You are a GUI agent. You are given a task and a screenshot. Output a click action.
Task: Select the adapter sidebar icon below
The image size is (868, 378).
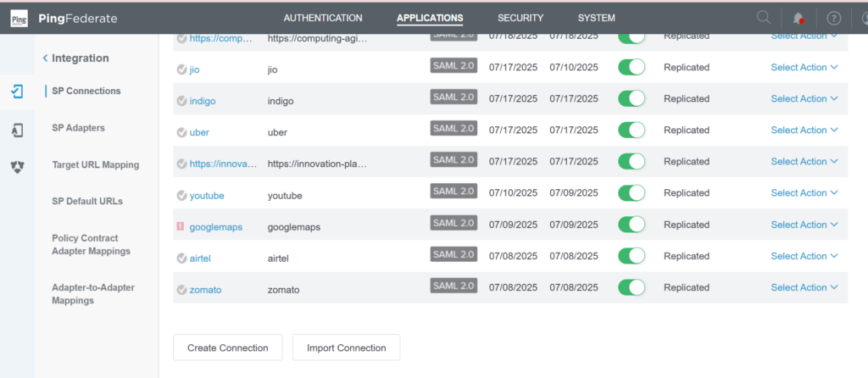[x=17, y=131]
